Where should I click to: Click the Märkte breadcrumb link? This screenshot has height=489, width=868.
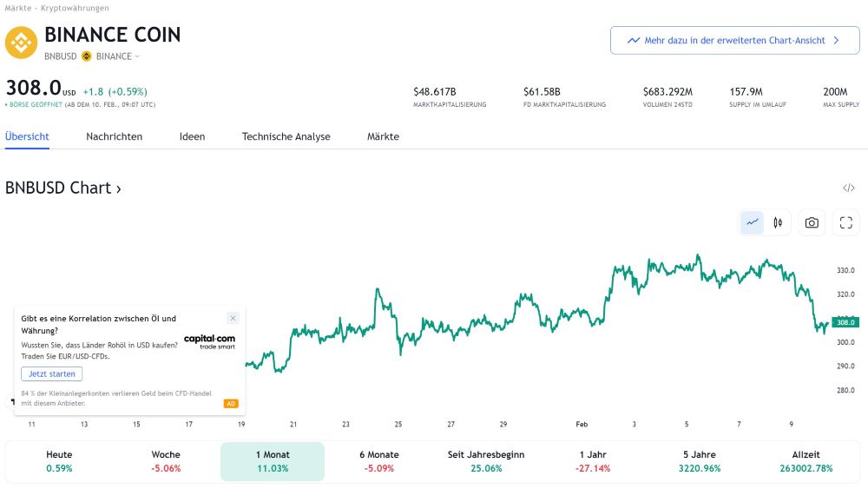(18, 8)
